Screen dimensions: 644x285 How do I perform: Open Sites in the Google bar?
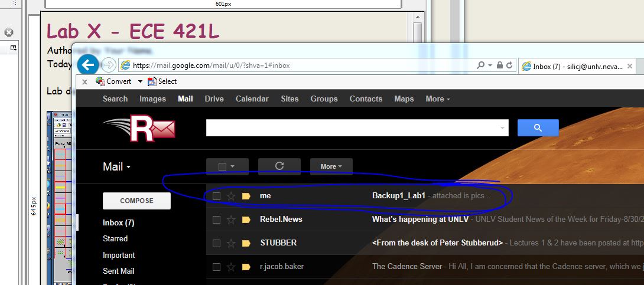tap(290, 99)
